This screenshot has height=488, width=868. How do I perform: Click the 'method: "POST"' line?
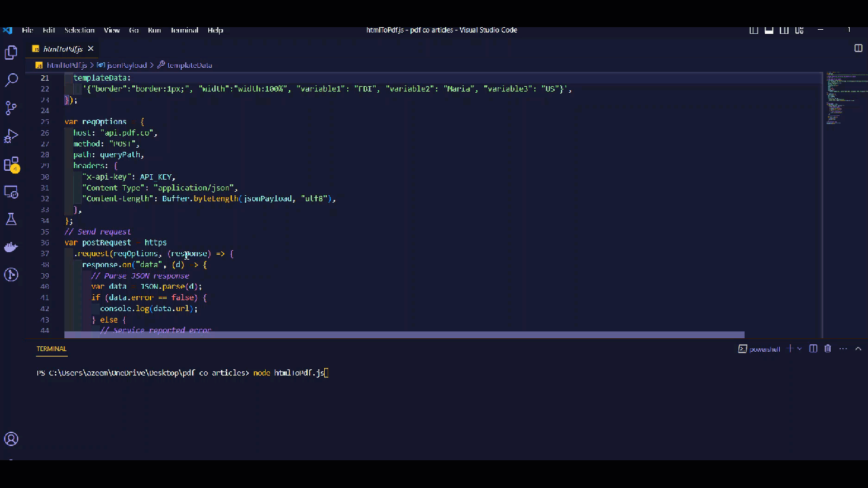pyautogui.click(x=106, y=144)
